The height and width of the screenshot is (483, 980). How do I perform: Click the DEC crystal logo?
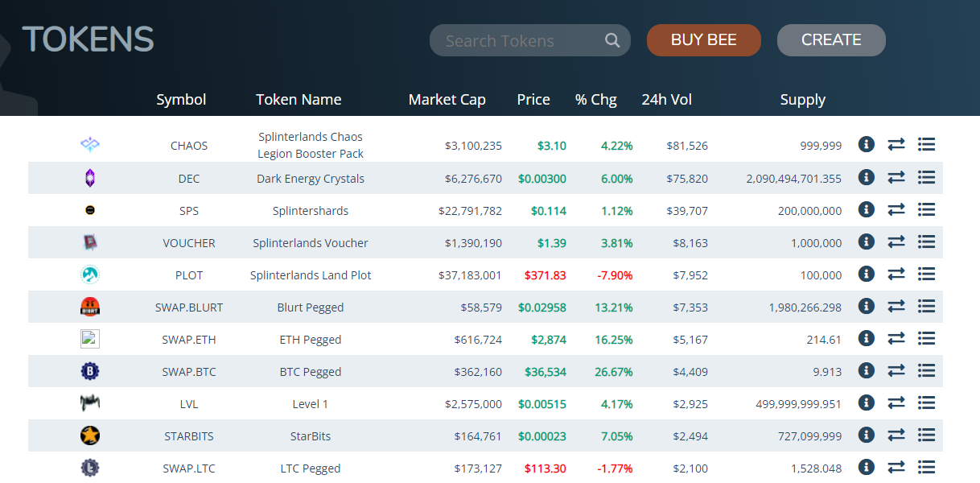(90, 178)
